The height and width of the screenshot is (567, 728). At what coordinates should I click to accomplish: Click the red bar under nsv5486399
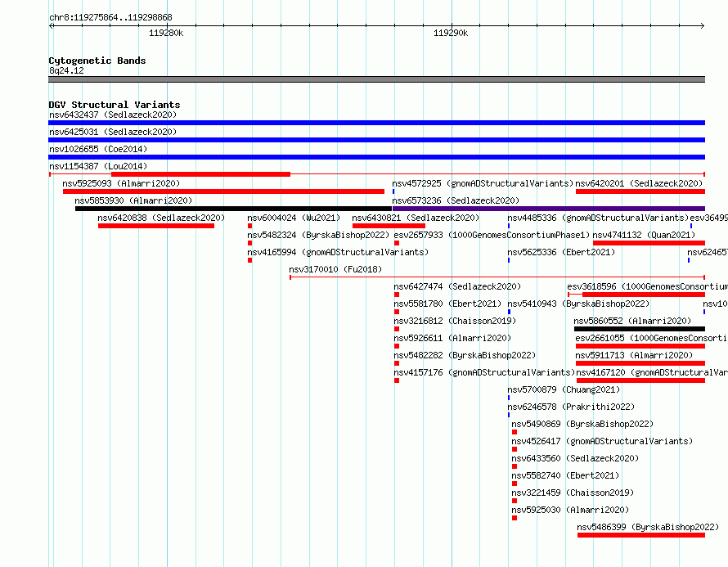point(641,535)
